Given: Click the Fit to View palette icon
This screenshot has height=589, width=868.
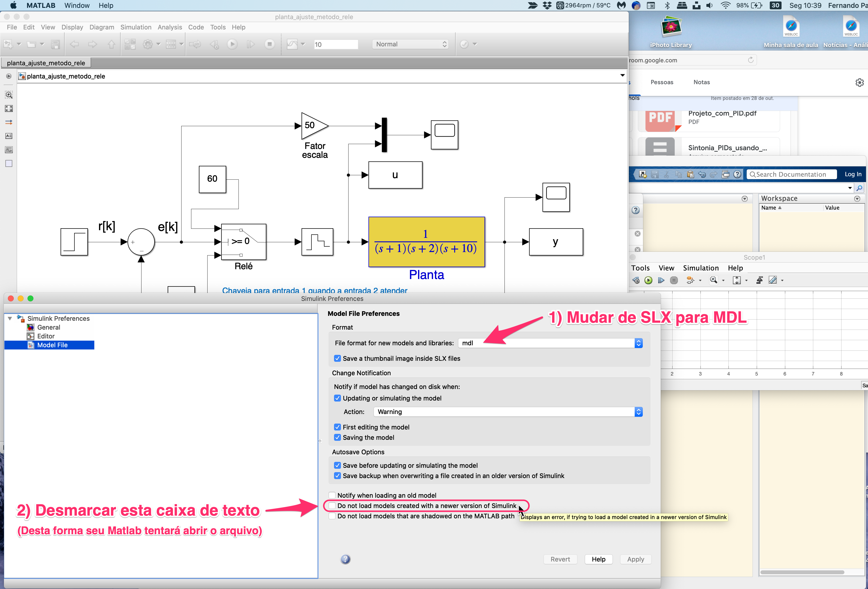Looking at the screenshot, I should click(9, 109).
